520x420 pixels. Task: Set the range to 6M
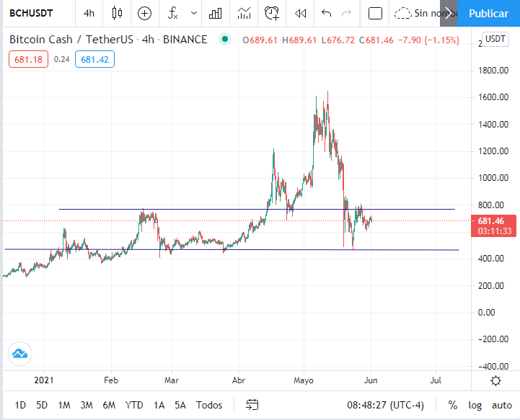109,405
